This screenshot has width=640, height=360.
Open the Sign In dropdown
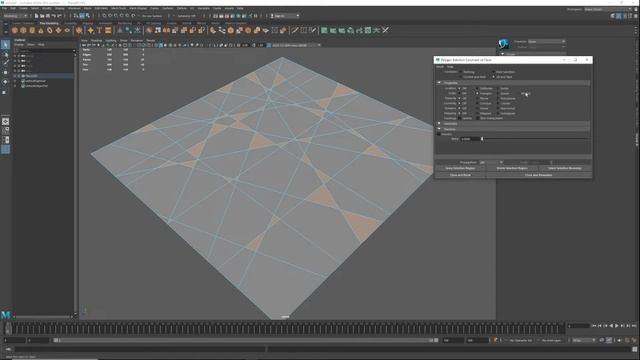[x=285, y=16]
